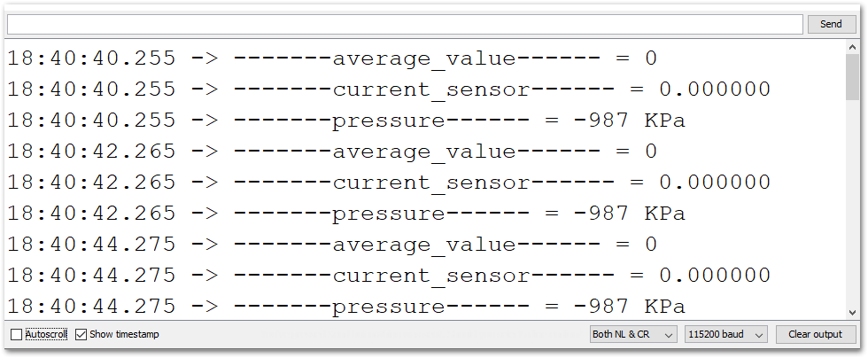
Task: Click the empty scrollbar track below the thumb
Action: [852, 203]
